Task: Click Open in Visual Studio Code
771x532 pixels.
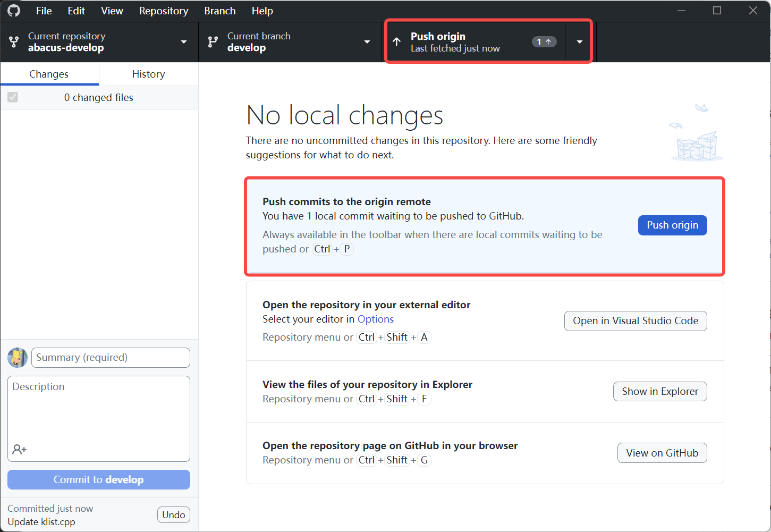Action: point(635,321)
